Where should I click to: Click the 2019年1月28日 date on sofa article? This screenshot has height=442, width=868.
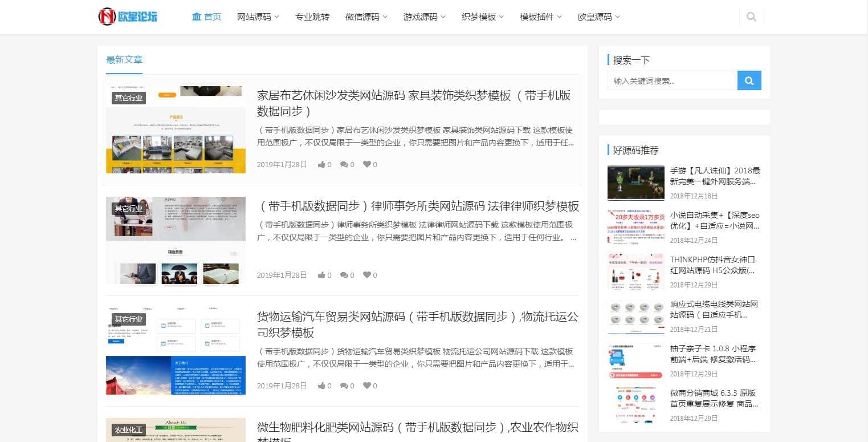pos(282,164)
